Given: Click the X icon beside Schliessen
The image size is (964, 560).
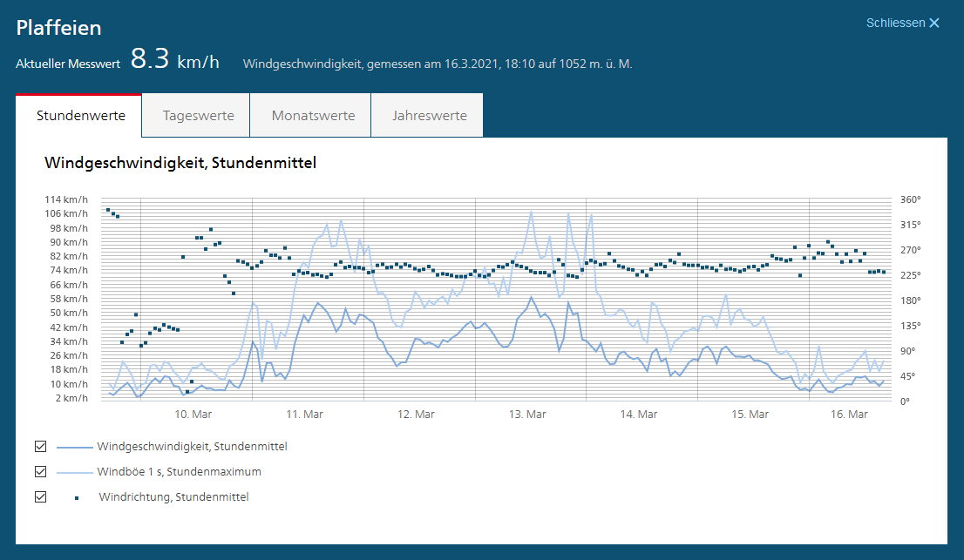Looking at the screenshot, I should [x=934, y=23].
